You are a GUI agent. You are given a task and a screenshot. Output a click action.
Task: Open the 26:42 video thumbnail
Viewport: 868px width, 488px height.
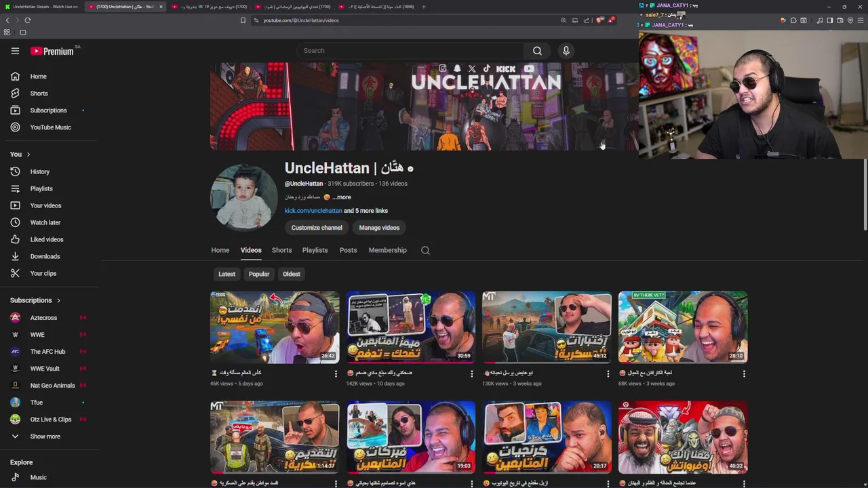(x=275, y=327)
